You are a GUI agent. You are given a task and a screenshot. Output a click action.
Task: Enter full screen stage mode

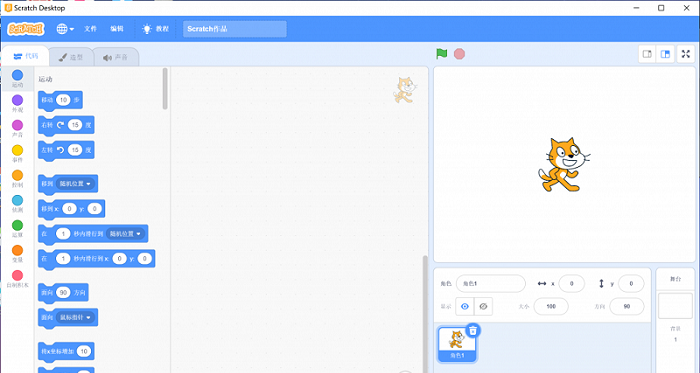(686, 54)
